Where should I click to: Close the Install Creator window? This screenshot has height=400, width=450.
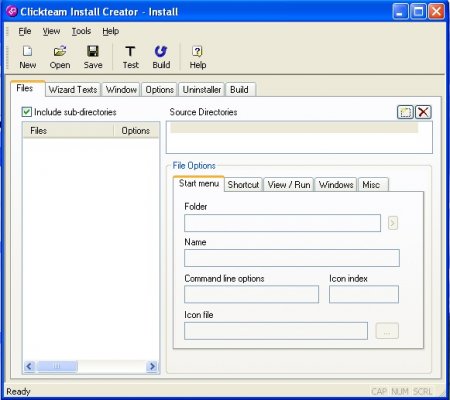pos(436,12)
